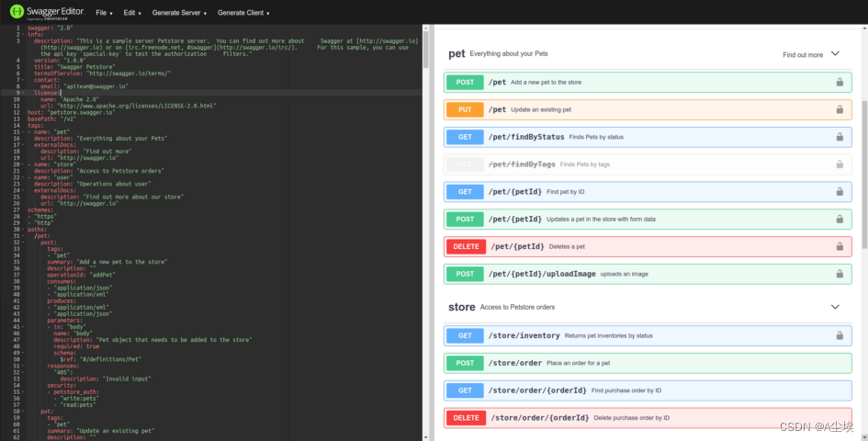Toggle the fold arrow at line 30 paths
Image resolution: width=868 pixels, height=441 pixels.
click(x=23, y=230)
